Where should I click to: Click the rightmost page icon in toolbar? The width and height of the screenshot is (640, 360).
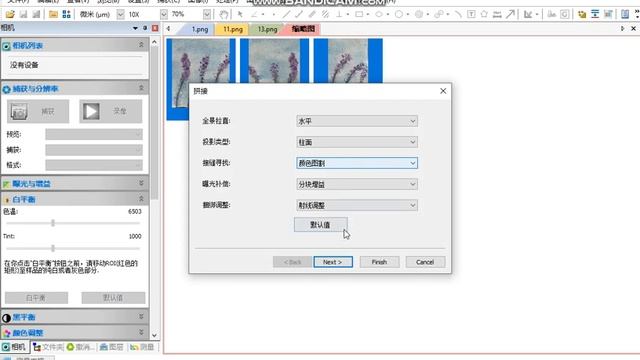click(625, 14)
